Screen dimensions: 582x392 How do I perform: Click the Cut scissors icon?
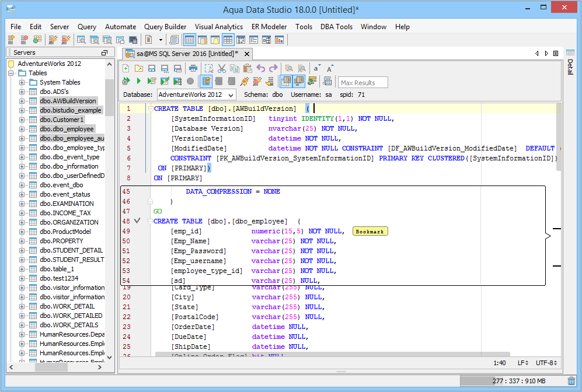221,68
